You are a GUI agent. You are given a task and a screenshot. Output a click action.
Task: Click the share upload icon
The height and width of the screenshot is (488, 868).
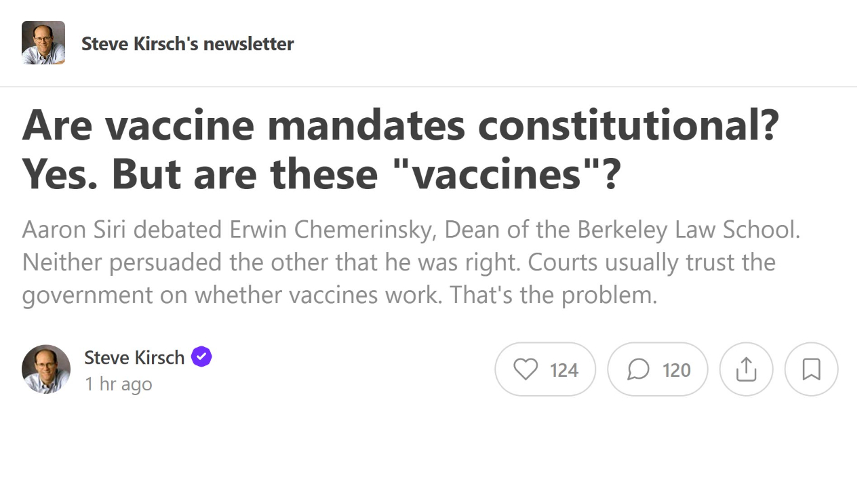tap(746, 369)
